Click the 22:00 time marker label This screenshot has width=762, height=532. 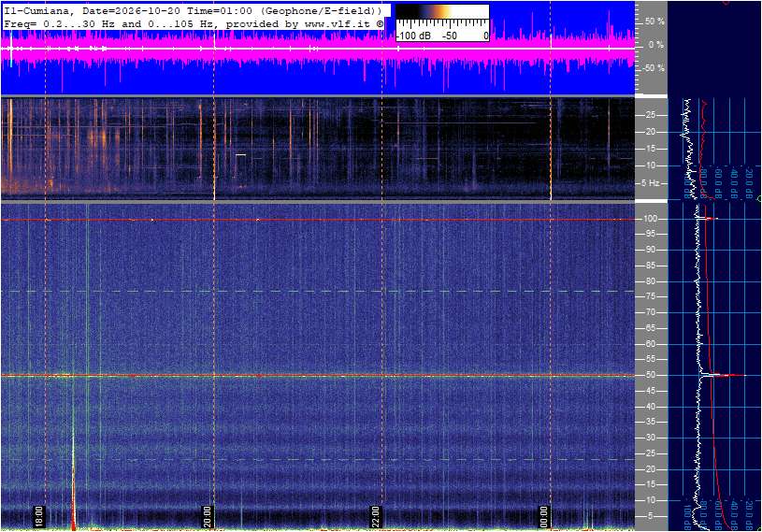point(375,516)
